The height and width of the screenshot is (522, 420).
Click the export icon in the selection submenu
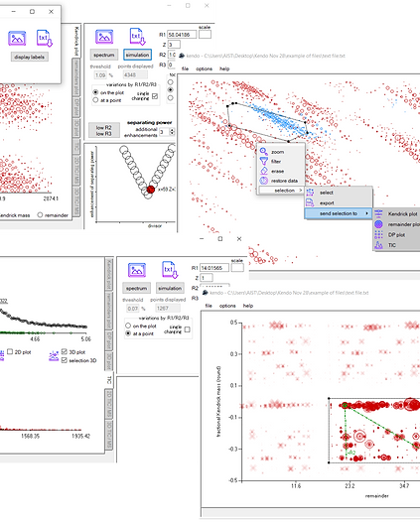click(310, 202)
